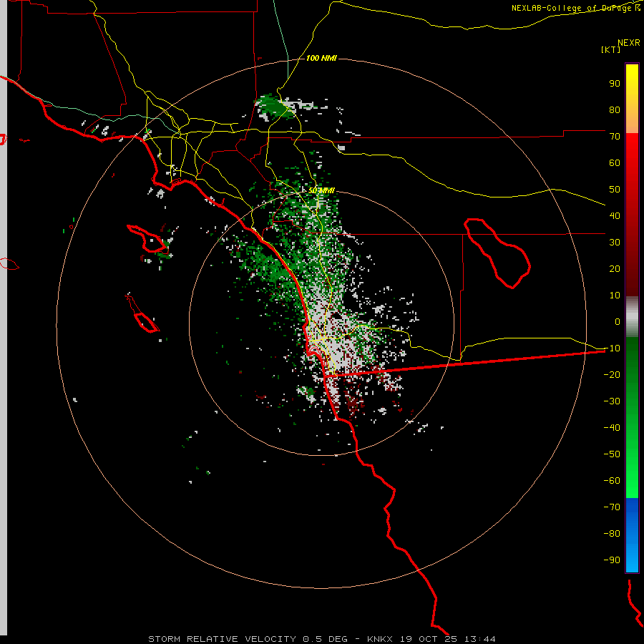This screenshot has height=644, width=644.
Task: Click the Salton Sea outline on the map
Action: click(x=497, y=253)
